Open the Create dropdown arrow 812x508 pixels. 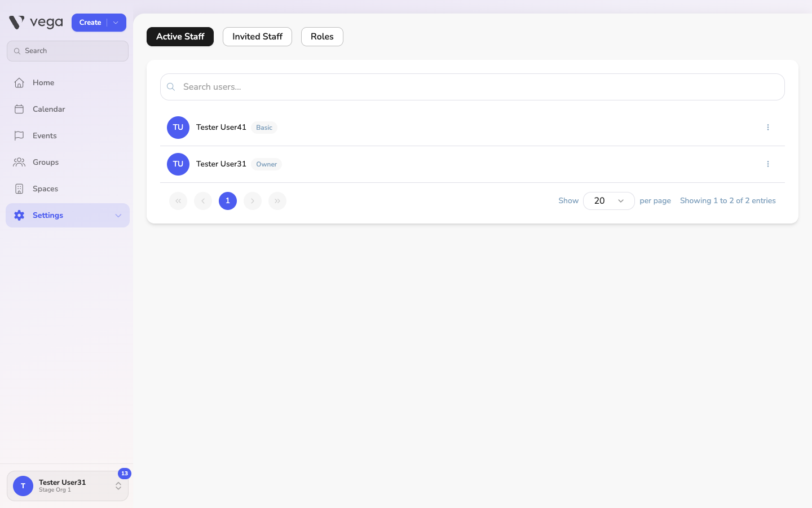pyautogui.click(x=116, y=23)
